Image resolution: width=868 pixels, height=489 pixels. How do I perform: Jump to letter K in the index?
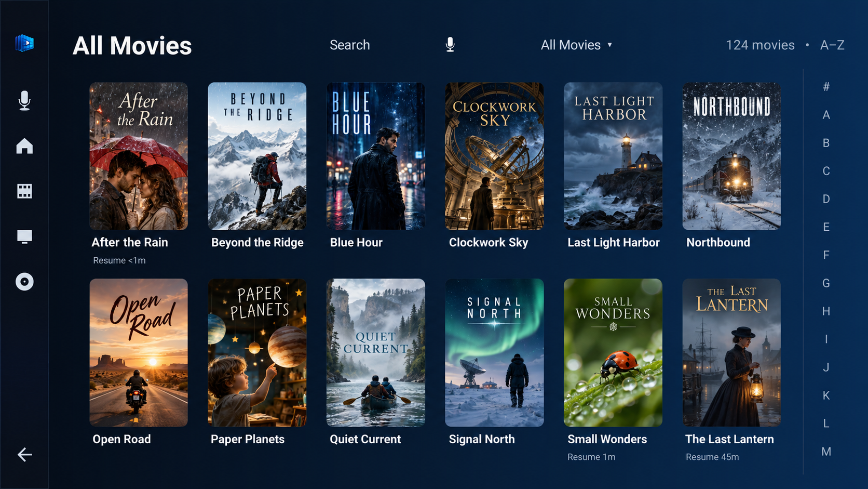click(x=826, y=395)
